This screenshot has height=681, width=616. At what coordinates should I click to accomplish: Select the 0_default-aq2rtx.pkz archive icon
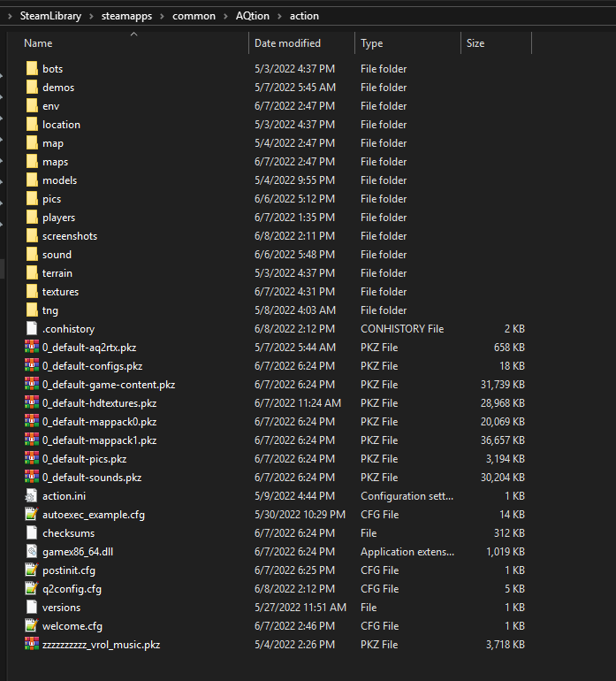pyautogui.click(x=32, y=347)
